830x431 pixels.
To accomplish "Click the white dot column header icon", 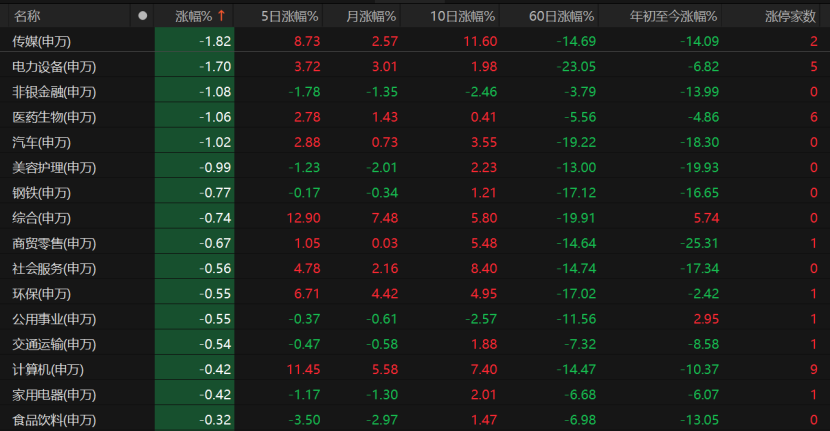I will [142, 16].
